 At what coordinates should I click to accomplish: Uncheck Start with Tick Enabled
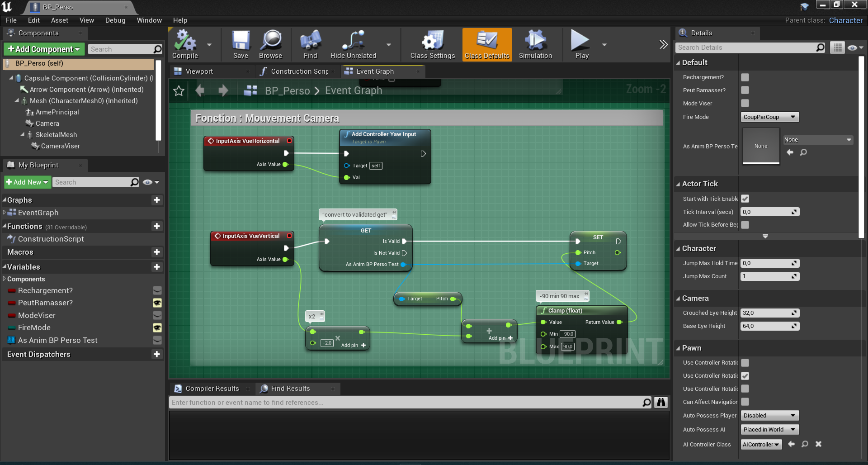(745, 199)
